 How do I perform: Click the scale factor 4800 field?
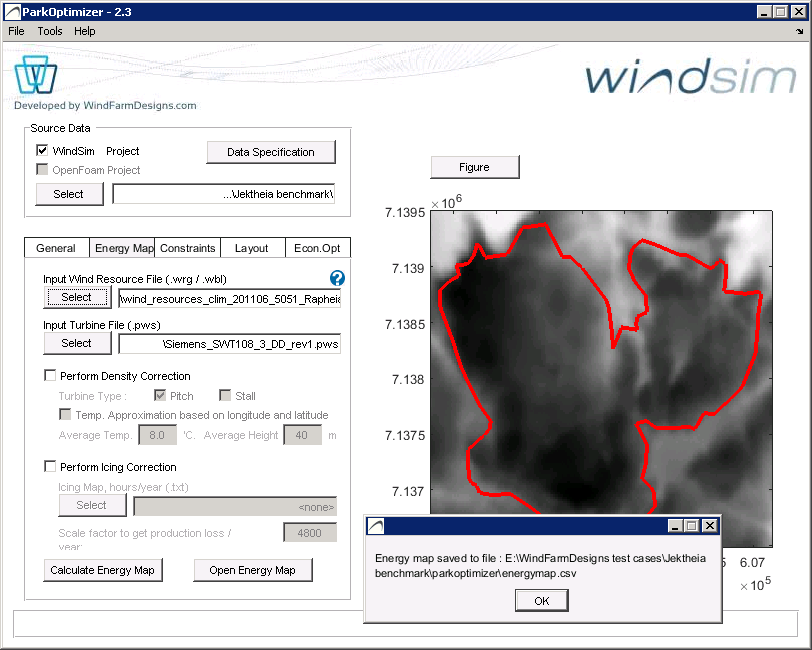(x=310, y=532)
